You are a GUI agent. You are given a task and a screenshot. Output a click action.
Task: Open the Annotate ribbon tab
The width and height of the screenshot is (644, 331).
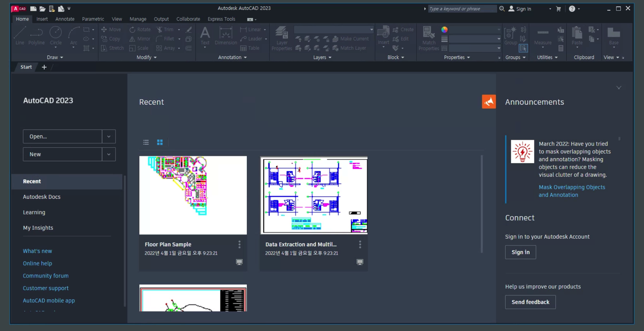pyautogui.click(x=65, y=19)
